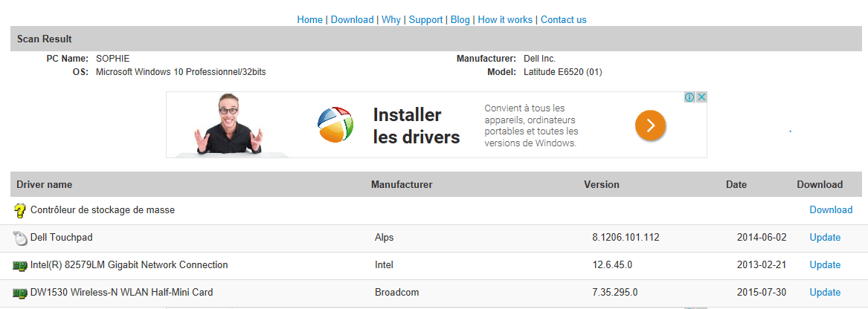The width and height of the screenshot is (868, 309).
Task: Open the Why page link
Action: 391,20
